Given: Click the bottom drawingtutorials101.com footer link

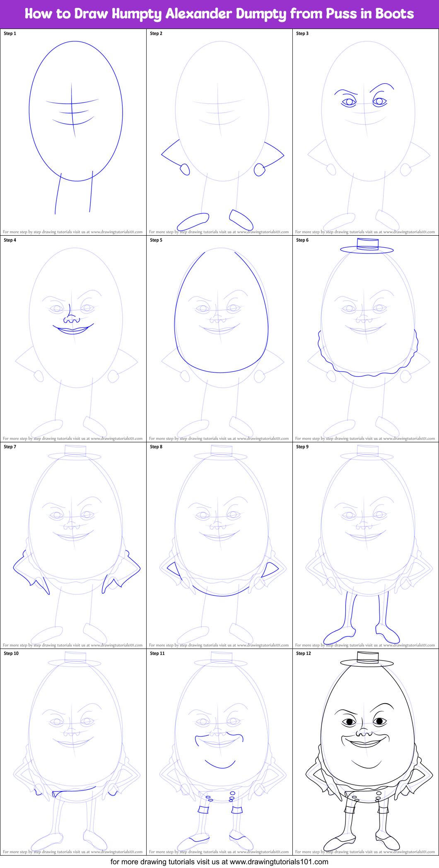Looking at the screenshot, I should [x=219, y=862].
